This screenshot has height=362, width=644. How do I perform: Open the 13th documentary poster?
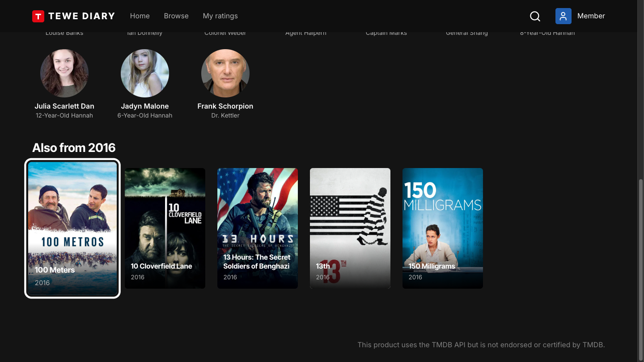pyautogui.click(x=350, y=228)
